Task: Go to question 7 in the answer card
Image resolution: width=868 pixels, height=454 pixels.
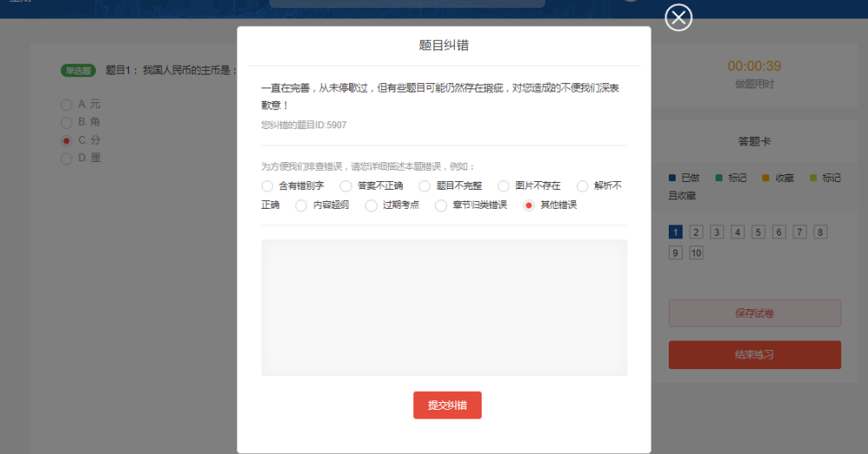Action: point(800,232)
